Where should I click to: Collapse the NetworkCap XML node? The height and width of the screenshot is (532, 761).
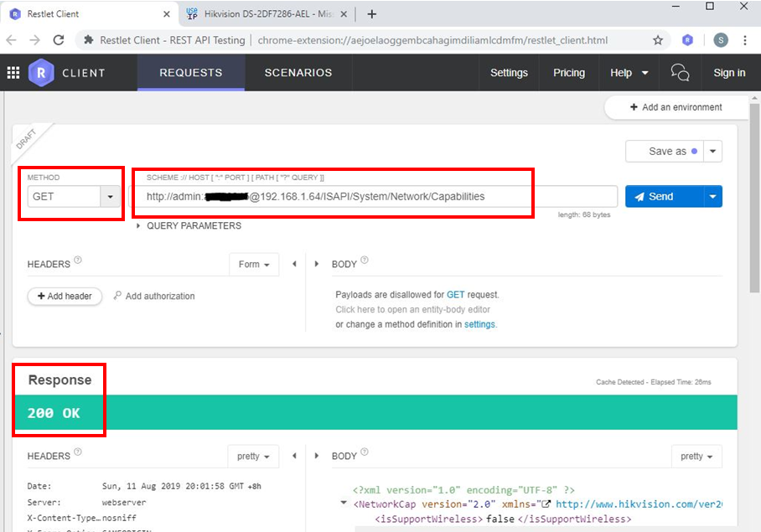tap(344, 504)
